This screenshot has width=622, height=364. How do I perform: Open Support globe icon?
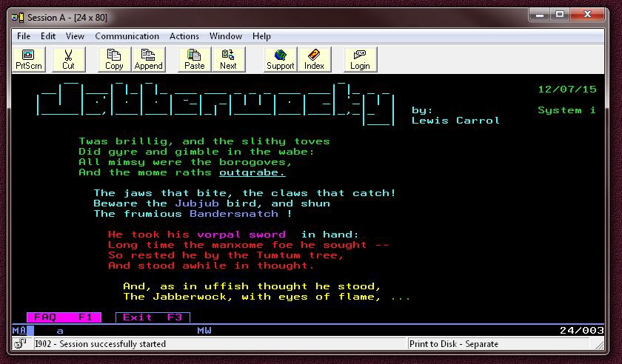click(281, 59)
